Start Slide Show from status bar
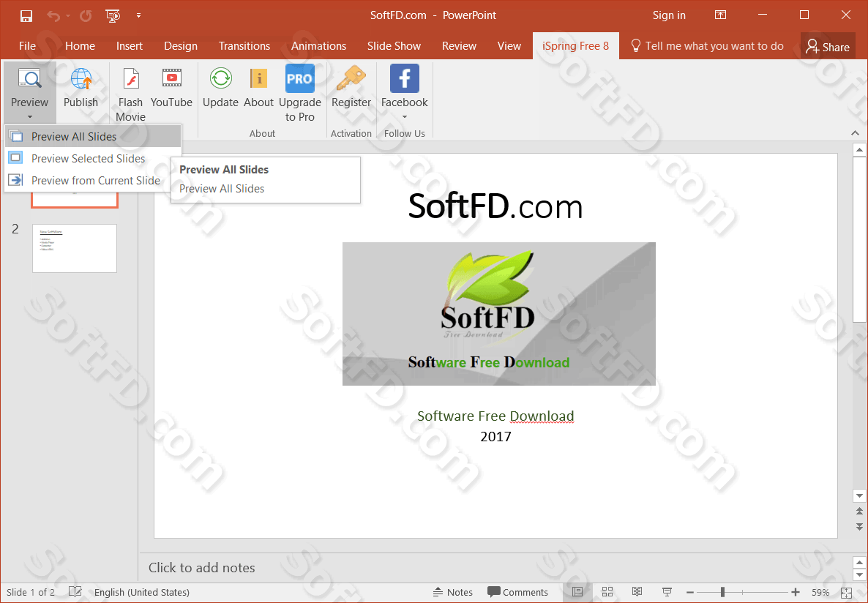 [x=667, y=593]
